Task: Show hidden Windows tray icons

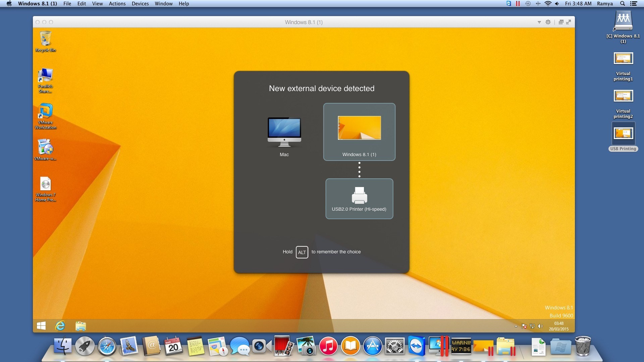Action: [x=516, y=326]
